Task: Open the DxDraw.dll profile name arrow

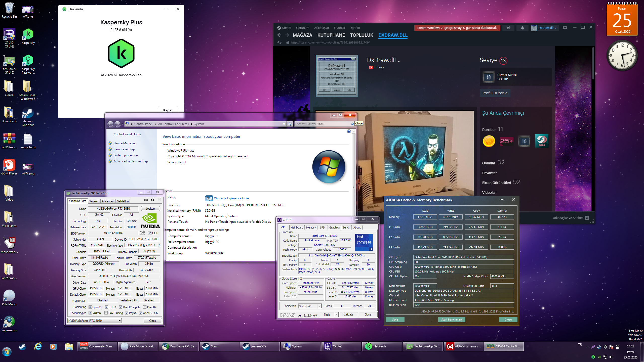Action: [399, 61]
